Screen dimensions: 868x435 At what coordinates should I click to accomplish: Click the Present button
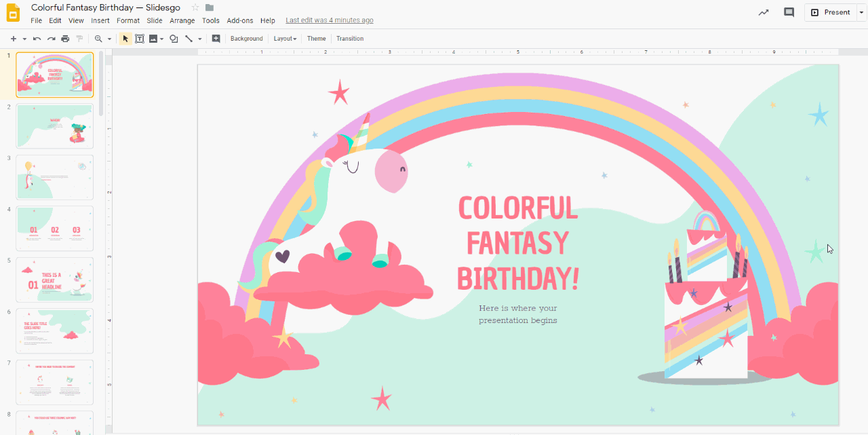(831, 12)
